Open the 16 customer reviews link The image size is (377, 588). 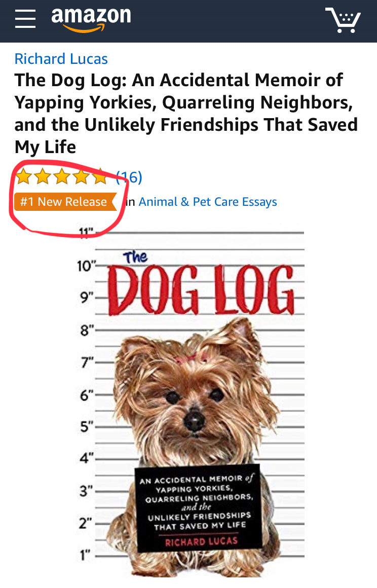coord(129,177)
